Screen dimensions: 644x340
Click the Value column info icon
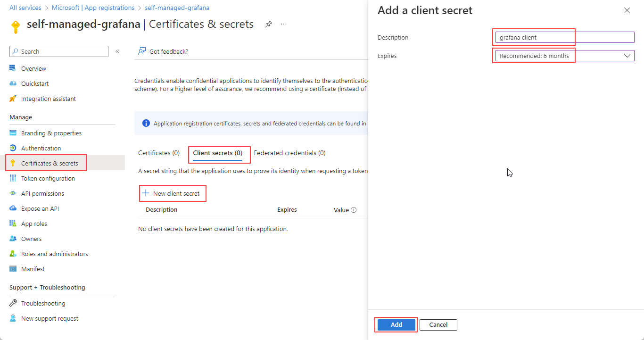(354, 210)
